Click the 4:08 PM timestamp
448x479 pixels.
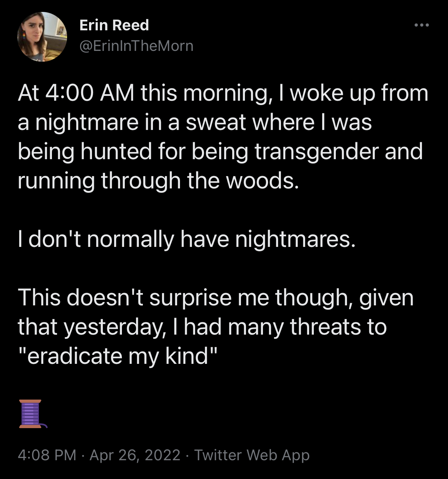[47, 455]
